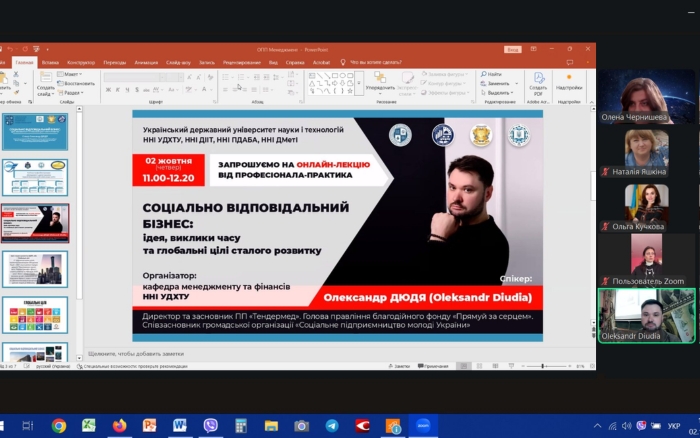The width and height of the screenshot is (700, 438).
Task: Click the Word icon in taskbar
Action: click(180, 425)
